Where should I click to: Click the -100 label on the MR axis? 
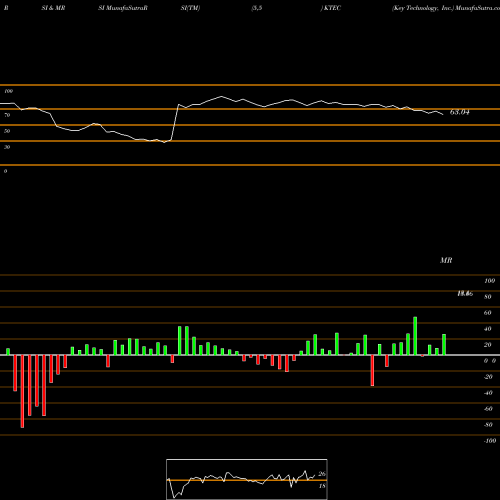[x=489, y=441]
